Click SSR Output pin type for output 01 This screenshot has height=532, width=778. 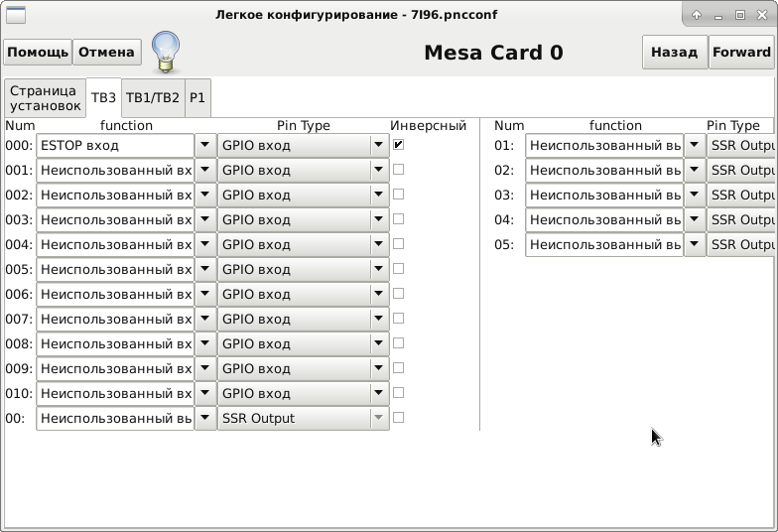(741, 145)
